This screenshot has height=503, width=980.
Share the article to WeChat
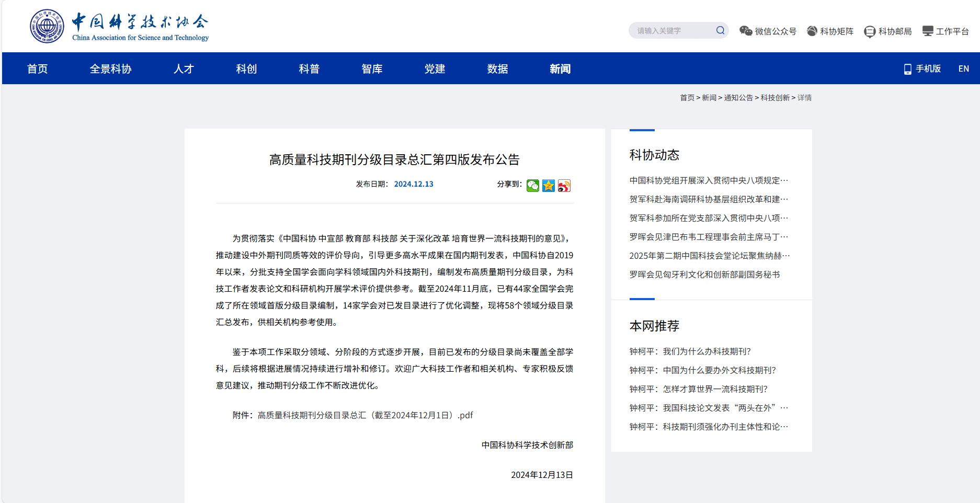pyautogui.click(x=532, y=186)
